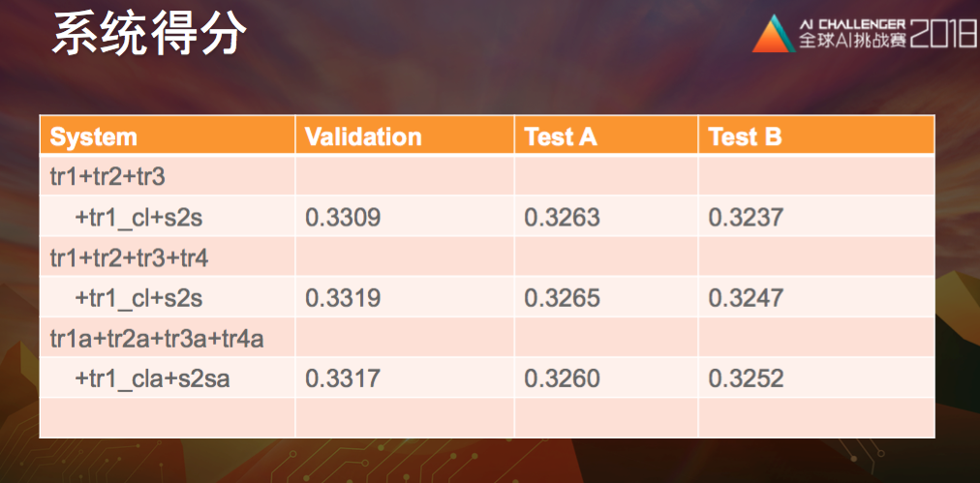This screenshot has height=483, width=980.
Task: Select the validation score 0.3319
Action: (x=343, y=298)
